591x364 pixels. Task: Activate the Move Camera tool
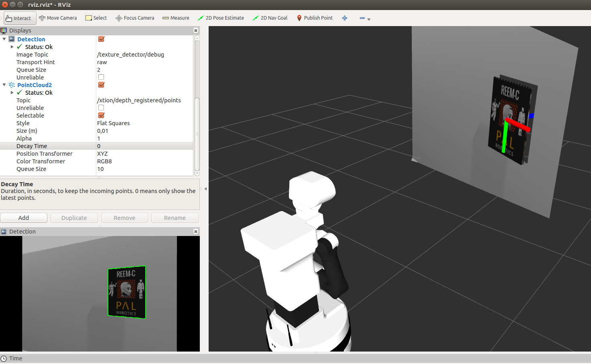[58, 18]
